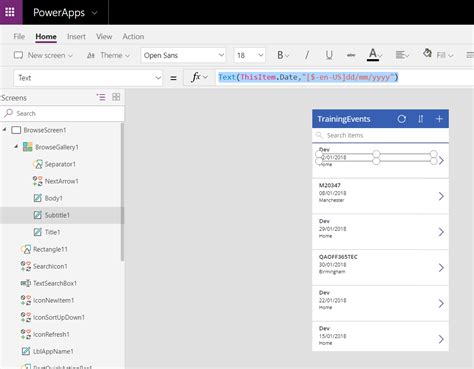474x369 pixels.
Task: Select NextArrow1 in the tree
Action: [x=62, y=181]
